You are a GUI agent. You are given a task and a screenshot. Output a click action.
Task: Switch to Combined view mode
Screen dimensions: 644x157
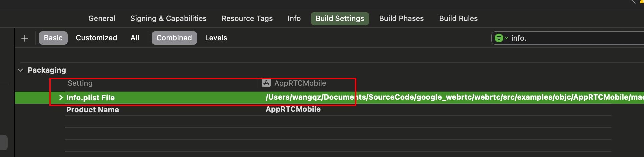point(174,38)
